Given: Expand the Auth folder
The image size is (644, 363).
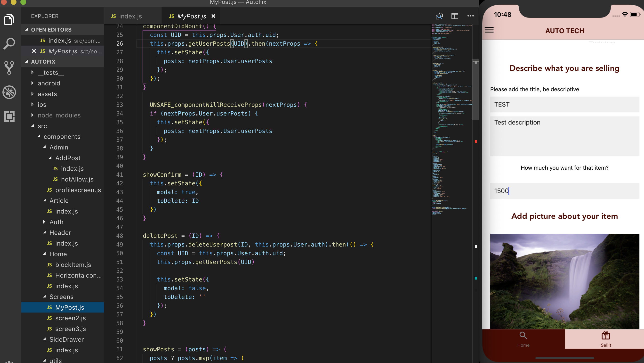Looking at the screenshot, I should click(x=56, y=222).
